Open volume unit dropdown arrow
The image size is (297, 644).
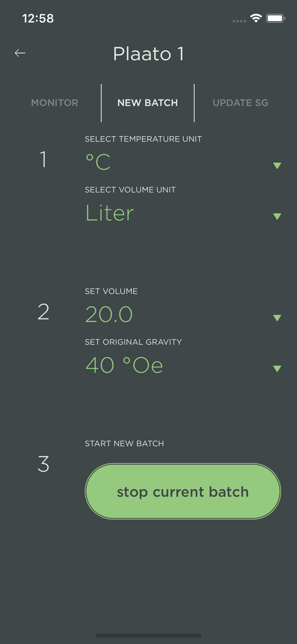tap(277, 216)
